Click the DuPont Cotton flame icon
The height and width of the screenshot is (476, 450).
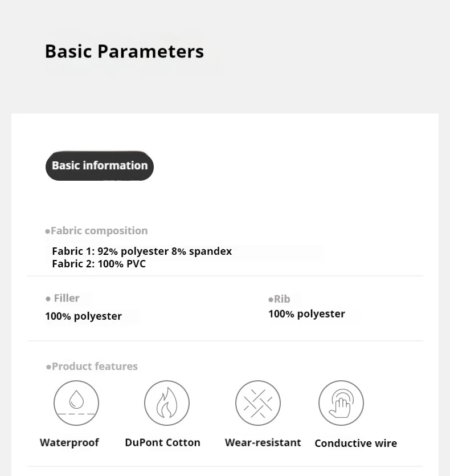click(x=166, y=403)
